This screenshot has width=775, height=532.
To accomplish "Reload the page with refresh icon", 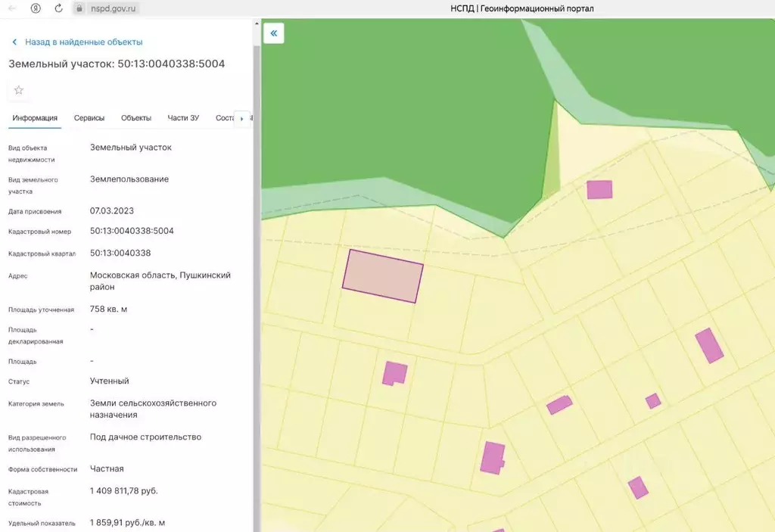I will click(58, 8).
